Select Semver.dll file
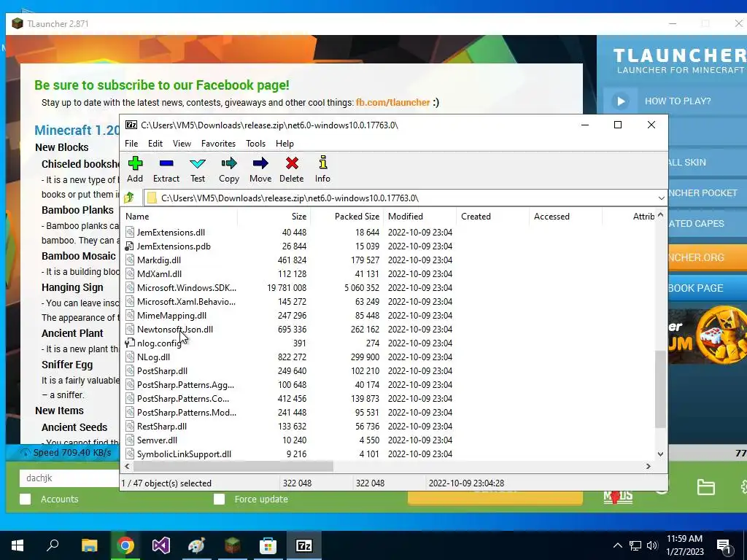 click(157, 440)
